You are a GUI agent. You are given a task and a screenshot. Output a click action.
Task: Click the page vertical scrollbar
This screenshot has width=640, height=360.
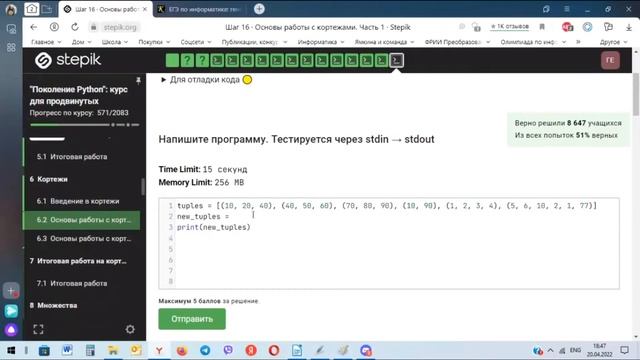click(636, 95)
